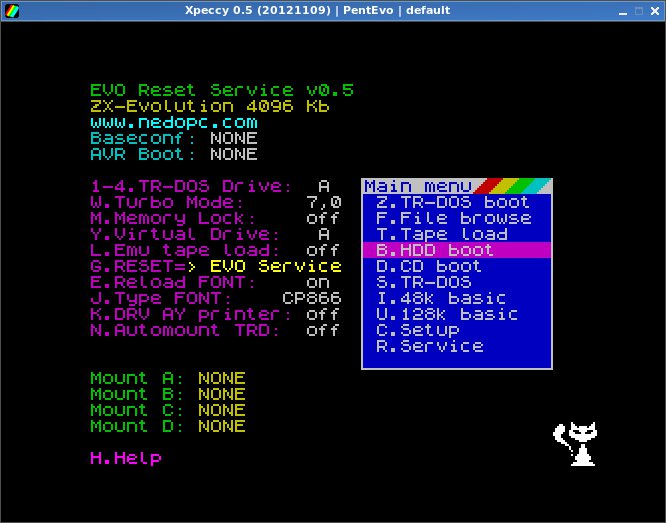
Task: Launch I.48k basic option
Action: [x=440, y=298]
